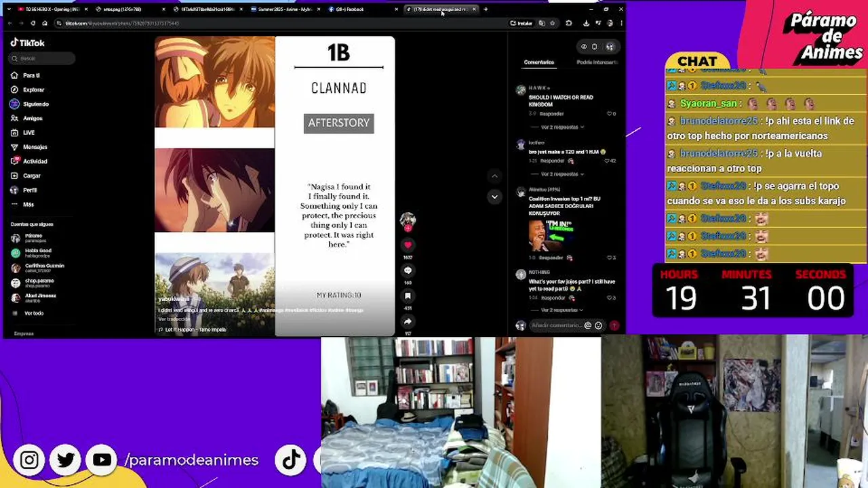Click Responder on HAWK's comment

pos(551,114)
